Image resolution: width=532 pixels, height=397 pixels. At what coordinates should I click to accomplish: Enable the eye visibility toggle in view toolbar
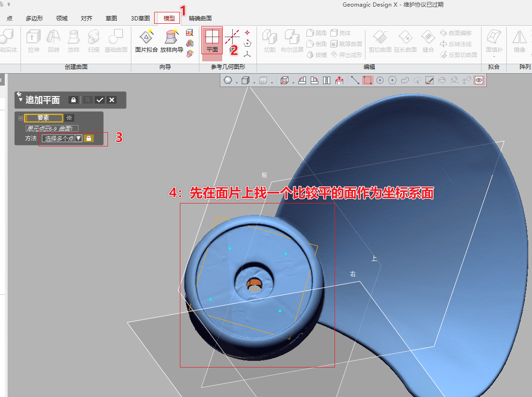(x=478, y=80)
